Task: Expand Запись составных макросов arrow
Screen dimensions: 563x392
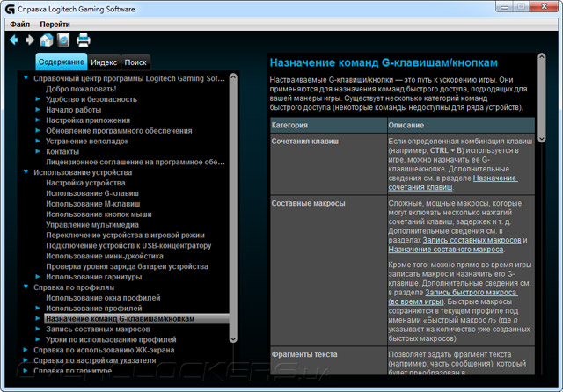Action: (38, 329)
